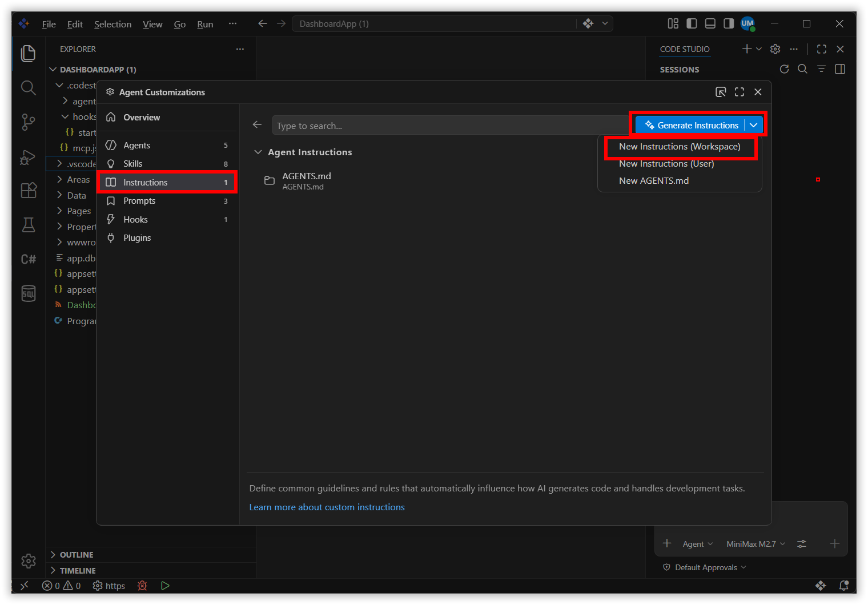Toggle the sessions side panel layout
868x605 pixels.
click(840, 69)
